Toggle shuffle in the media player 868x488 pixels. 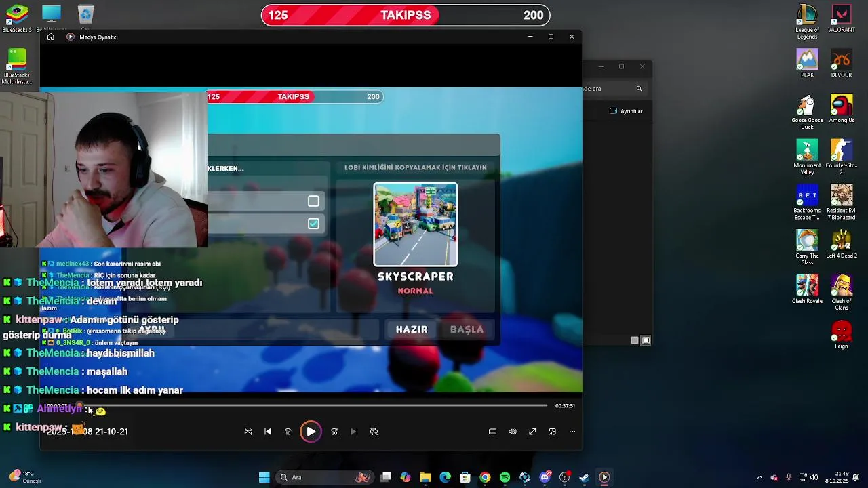click(248, 432)
